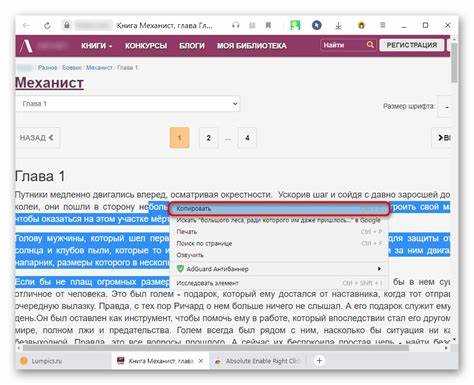Open the КОНКУРСЫ section
Screen dimensions: 474x385
click(146, 46)
